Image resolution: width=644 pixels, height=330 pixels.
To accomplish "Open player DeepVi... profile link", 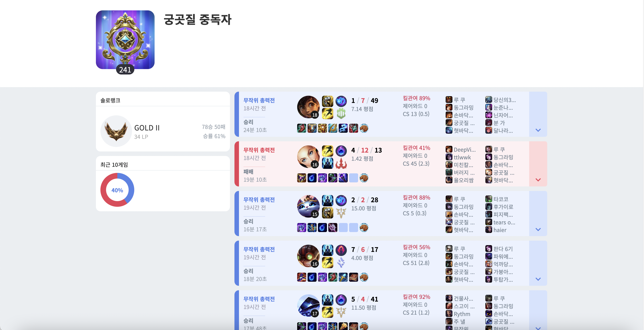I will (465, 149).
